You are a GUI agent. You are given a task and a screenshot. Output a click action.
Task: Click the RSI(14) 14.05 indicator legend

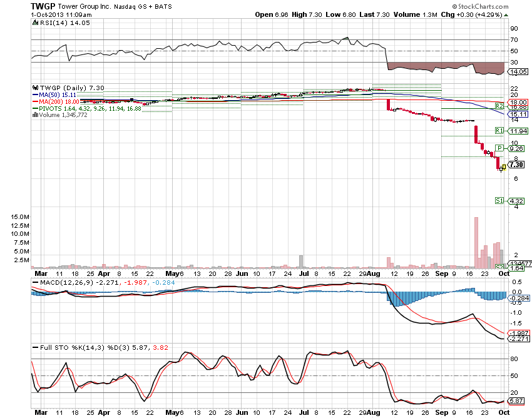point(65,23)
